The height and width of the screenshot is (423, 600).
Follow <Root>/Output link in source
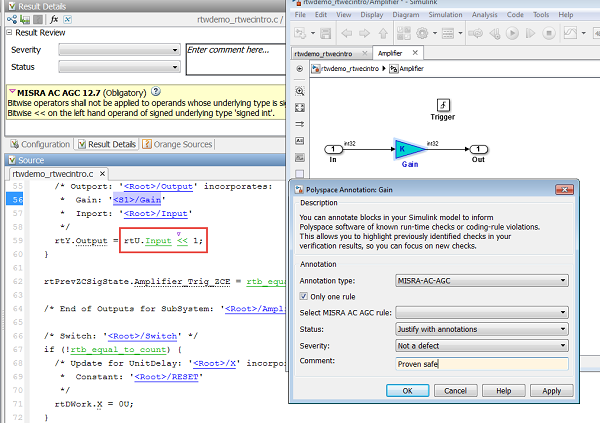tap(158, 186)
